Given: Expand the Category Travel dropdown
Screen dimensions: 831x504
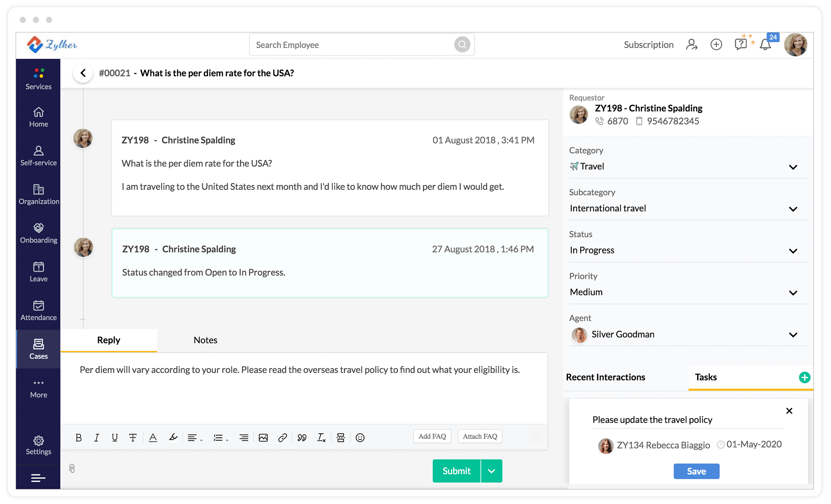Looking at the screenshot, I should tap(688, 166).
